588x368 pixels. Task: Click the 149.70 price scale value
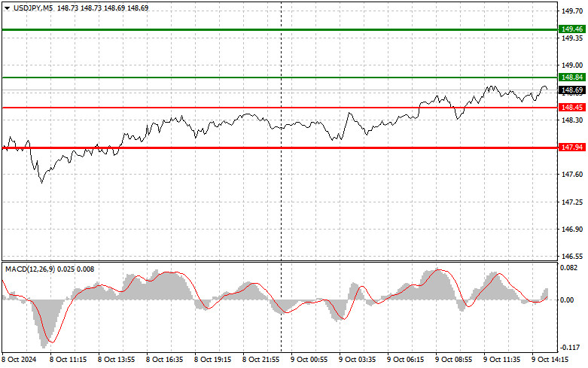(572, 11)
